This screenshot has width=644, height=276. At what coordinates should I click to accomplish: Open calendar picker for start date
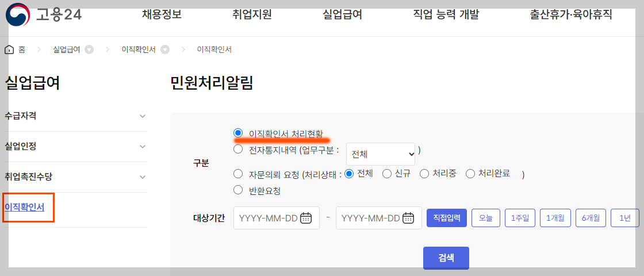[306, 218]
